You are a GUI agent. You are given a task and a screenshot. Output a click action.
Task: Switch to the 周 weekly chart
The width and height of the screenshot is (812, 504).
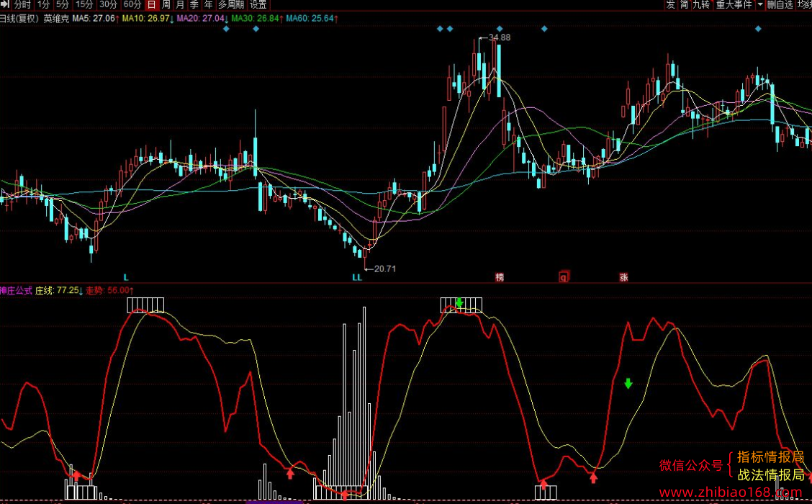click(x=166, y=4)
